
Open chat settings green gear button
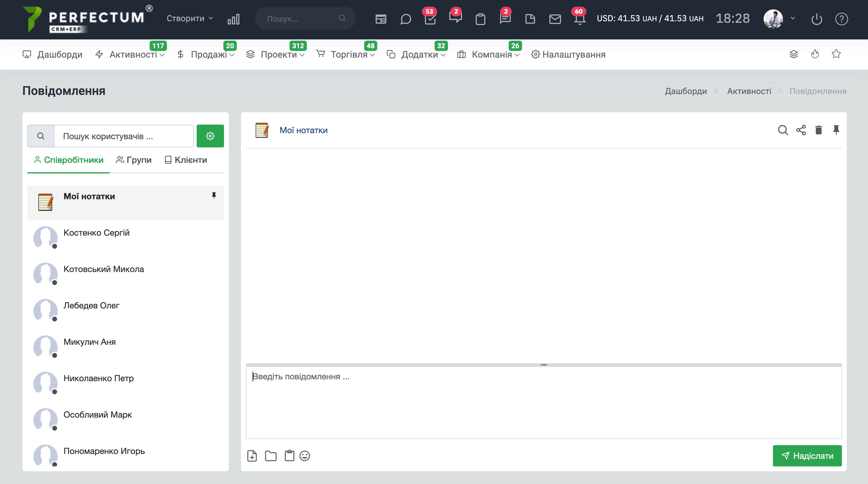point(210,136)
